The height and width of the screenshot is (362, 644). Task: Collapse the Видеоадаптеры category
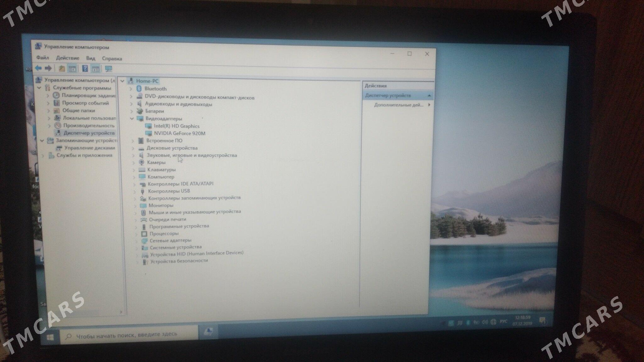coord(132,119)
